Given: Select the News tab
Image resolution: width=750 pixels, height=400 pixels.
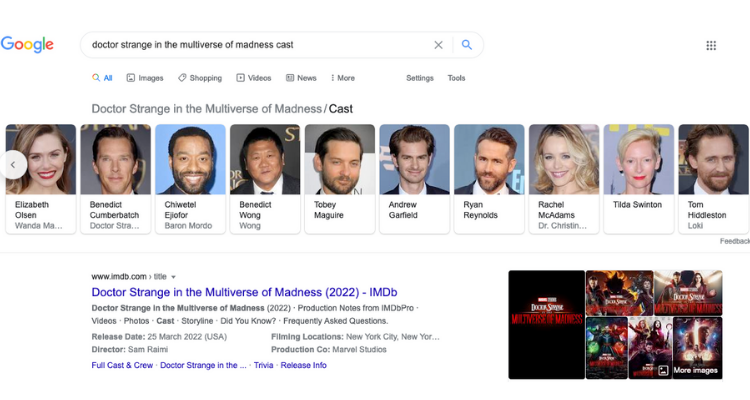Looking at the screenshot, I should coord(301,78).
